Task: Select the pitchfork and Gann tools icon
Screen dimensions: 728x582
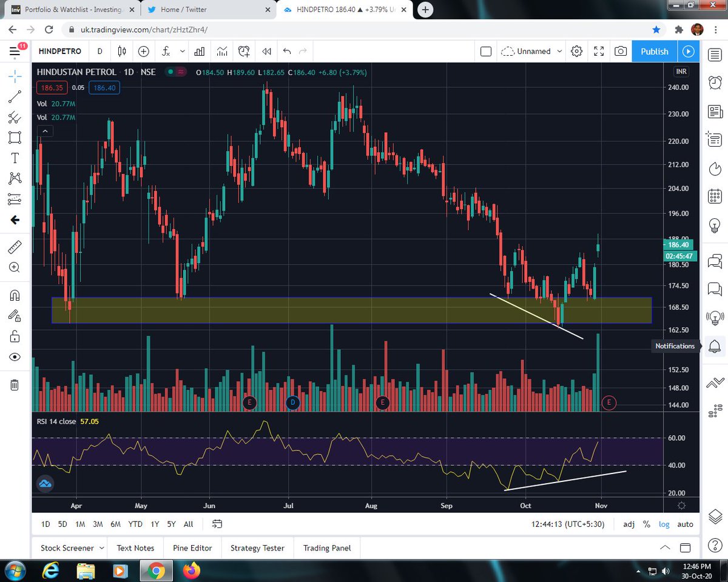Action: tap(15, 117)
